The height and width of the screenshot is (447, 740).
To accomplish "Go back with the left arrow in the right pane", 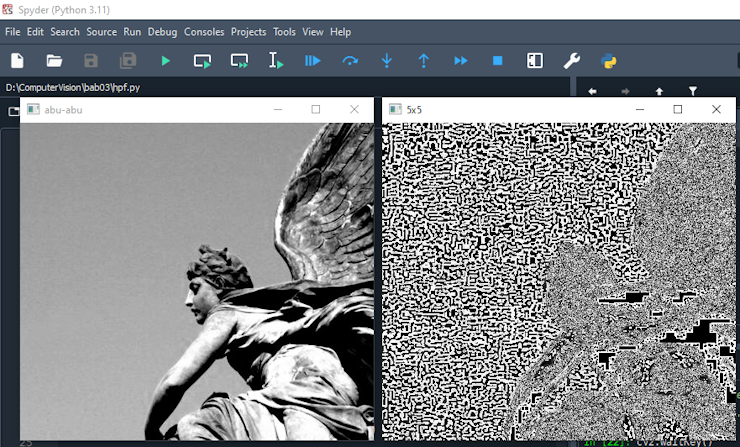I will (593, 91).
